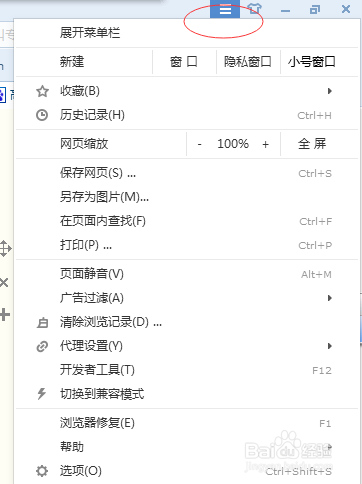Screen dimensions: 362x484
Task: Decrease page zoom with the - button
Action: pos(199,144)
